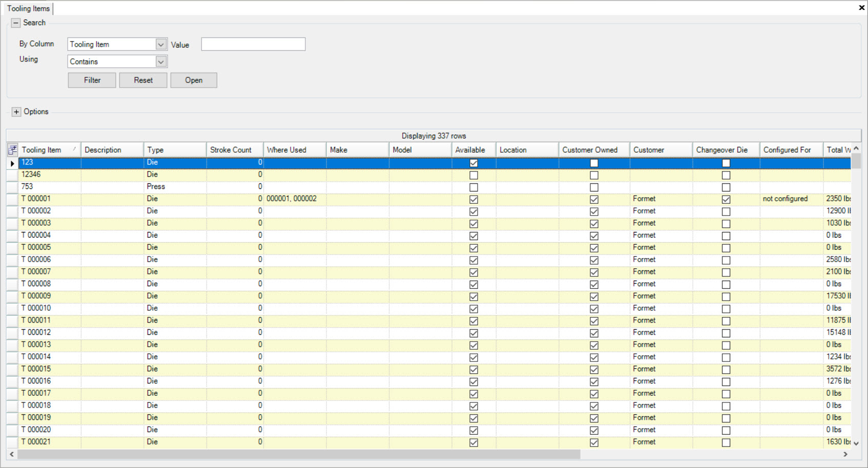Image resolution: width=868 pixels, height=468 pixels.
Task: Sort by Where Used column header
Action: pyautogui.click(x=295, y=150)
